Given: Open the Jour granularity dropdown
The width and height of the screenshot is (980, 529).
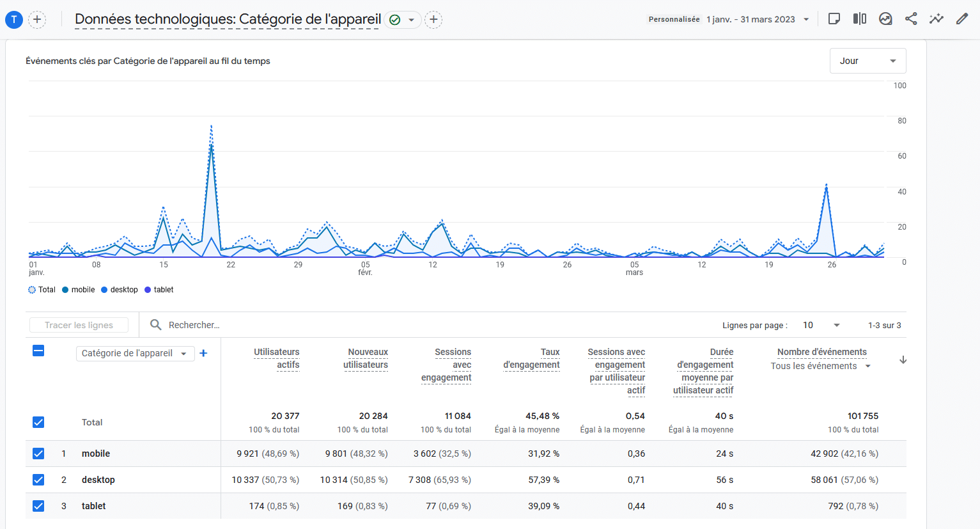Looking at the screenshot, I should point(867,61).
